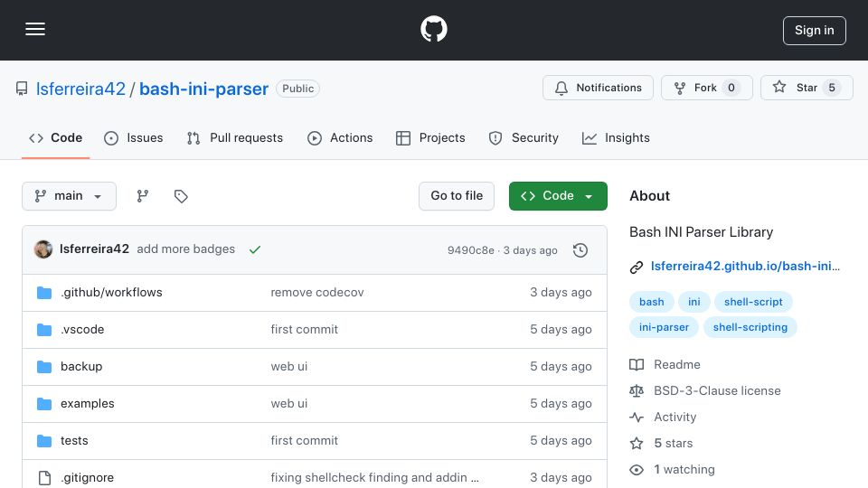
Task: View tags via the tag icon
Action: (181, 196)
